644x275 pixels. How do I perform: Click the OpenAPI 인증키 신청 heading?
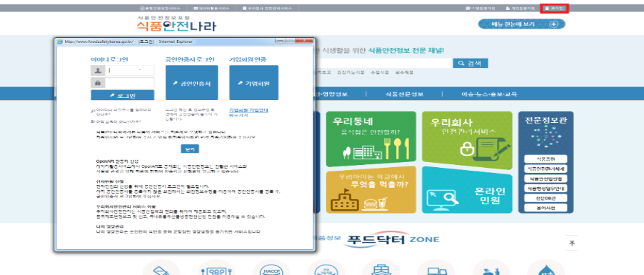[118, 161]
